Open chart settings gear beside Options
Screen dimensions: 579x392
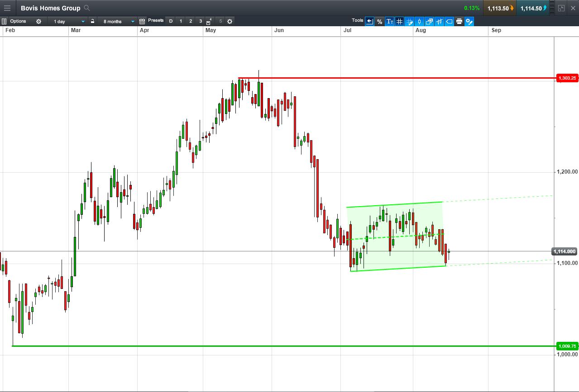[38, 21]
